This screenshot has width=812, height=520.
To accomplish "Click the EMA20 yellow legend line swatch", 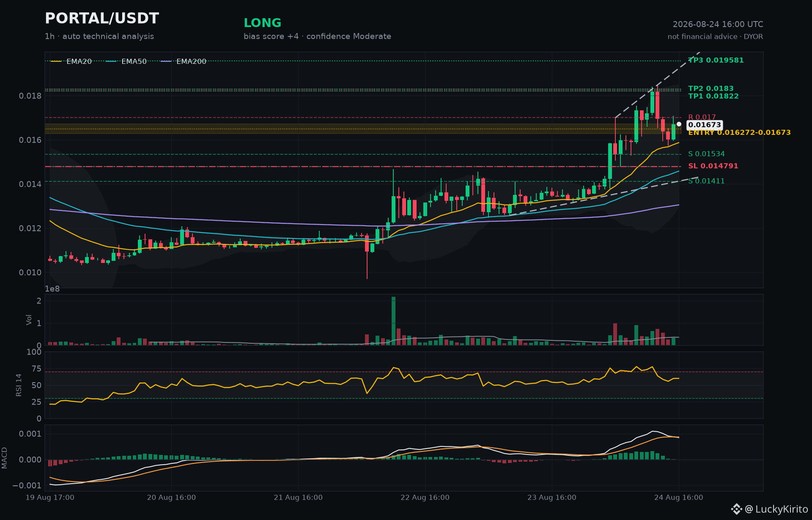I will click(x=56, y=62).
